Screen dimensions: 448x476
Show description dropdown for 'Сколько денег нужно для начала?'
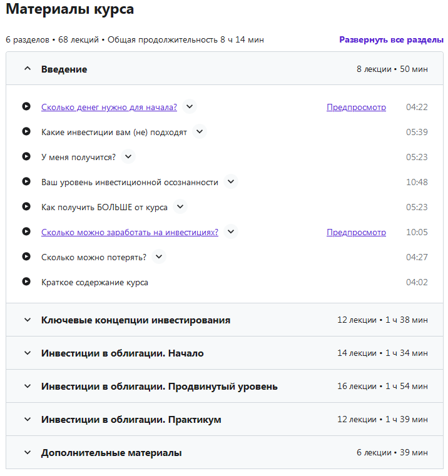tap(190, 106)
